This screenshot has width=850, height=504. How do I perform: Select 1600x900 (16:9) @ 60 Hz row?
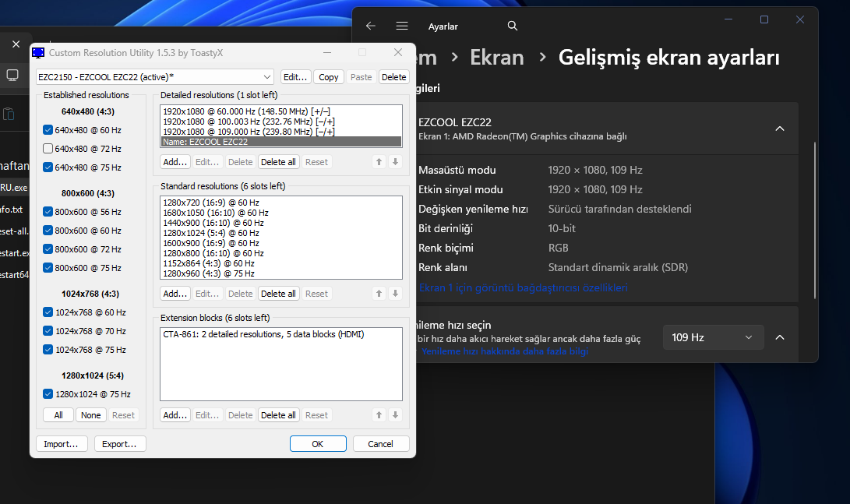click(280, 243)
